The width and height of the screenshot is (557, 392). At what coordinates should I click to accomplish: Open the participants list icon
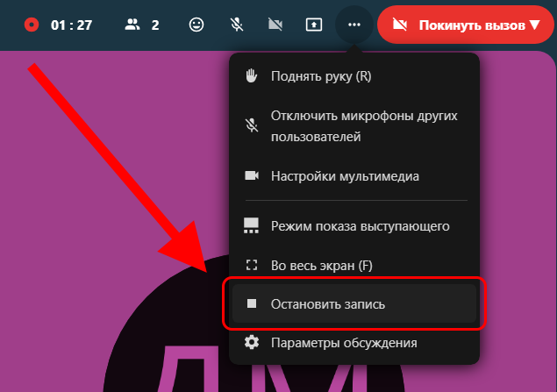132,25
